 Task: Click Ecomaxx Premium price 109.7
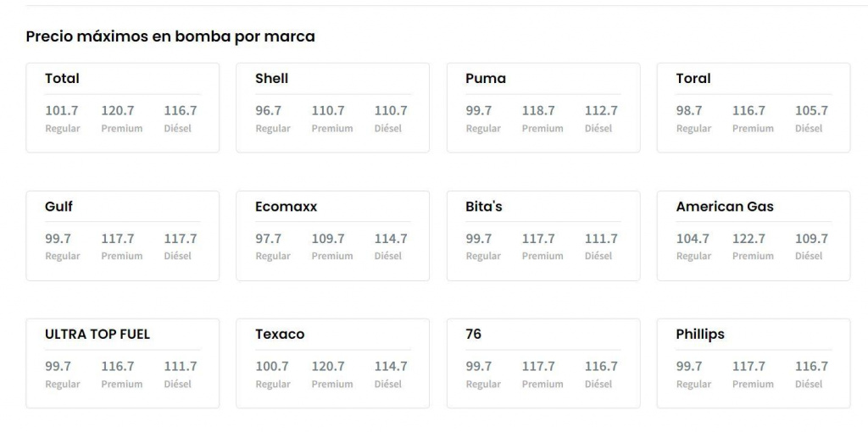tap(328, 239)
